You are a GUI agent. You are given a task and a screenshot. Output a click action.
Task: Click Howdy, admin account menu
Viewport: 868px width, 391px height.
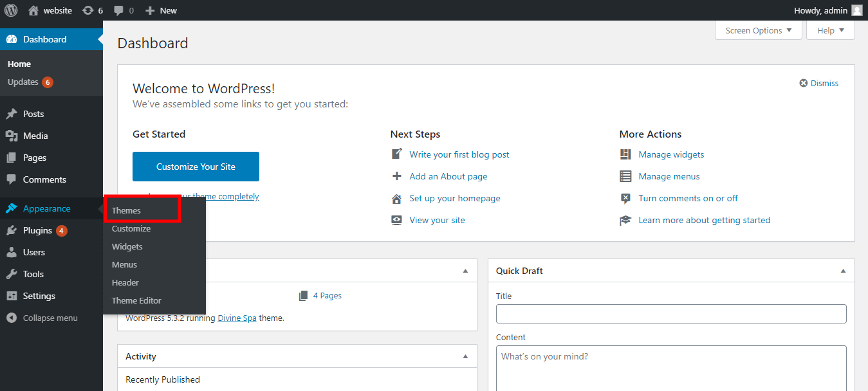tap(828, 10)
